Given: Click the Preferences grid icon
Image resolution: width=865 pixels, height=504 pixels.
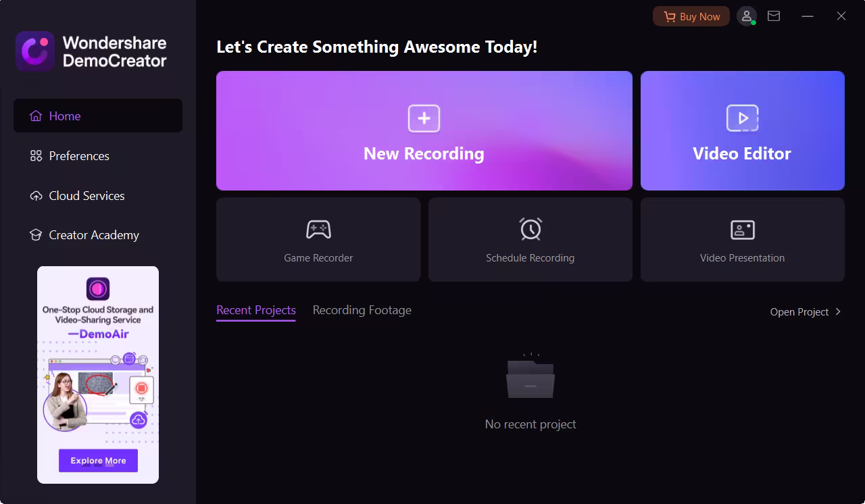Looking at the screenshot, I should click(36, 156).
